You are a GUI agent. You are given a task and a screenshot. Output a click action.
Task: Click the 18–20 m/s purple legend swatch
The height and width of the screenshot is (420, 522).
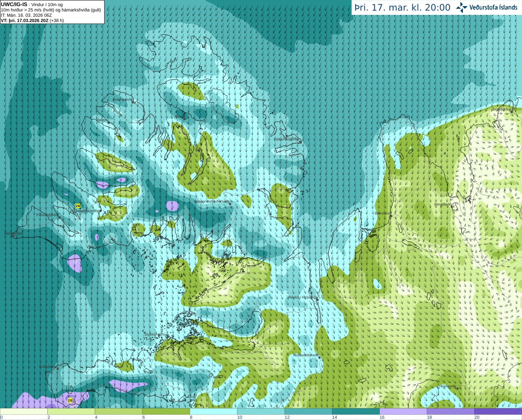tap(451, 411)
